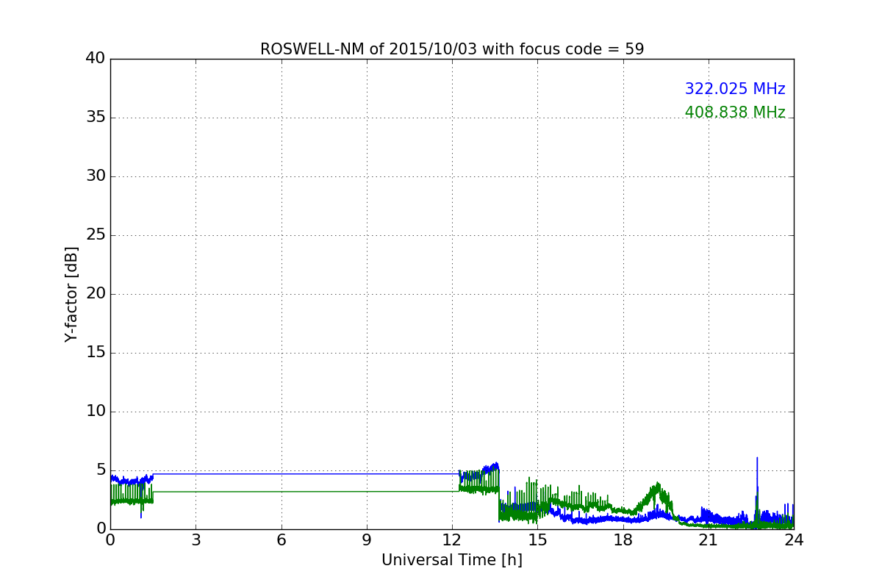The height and width of the screenshot is (588, 882).
Task: Click x-axis tick label '6'
Action: (x=281, y=540)
